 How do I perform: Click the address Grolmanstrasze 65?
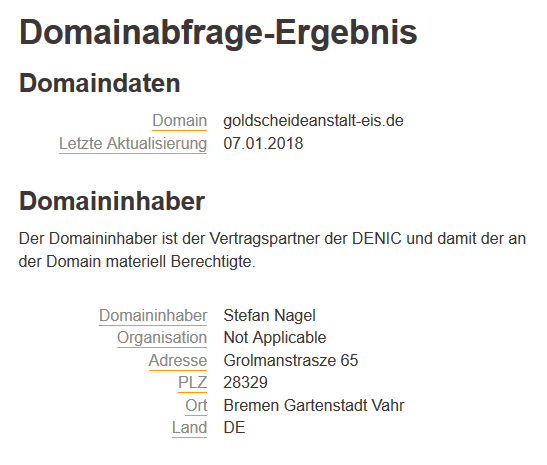291,360
